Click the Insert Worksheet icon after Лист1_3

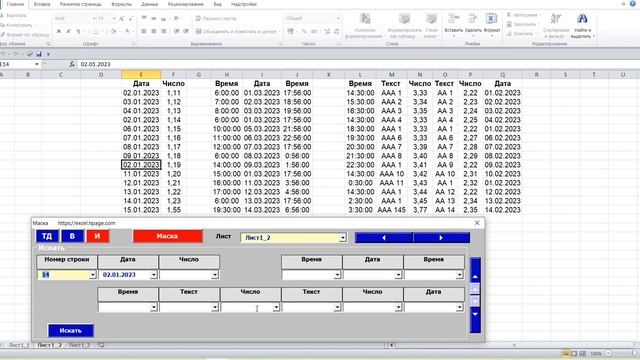[101, 345]
